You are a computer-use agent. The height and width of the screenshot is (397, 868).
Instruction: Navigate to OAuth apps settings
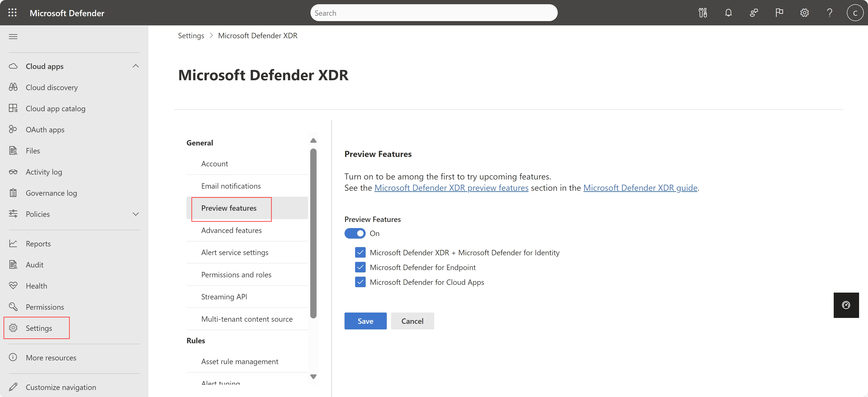(44, 129)
